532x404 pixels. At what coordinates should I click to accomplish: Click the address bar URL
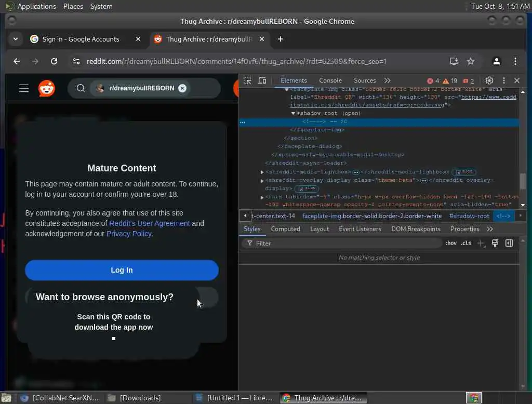click(236, 61)
